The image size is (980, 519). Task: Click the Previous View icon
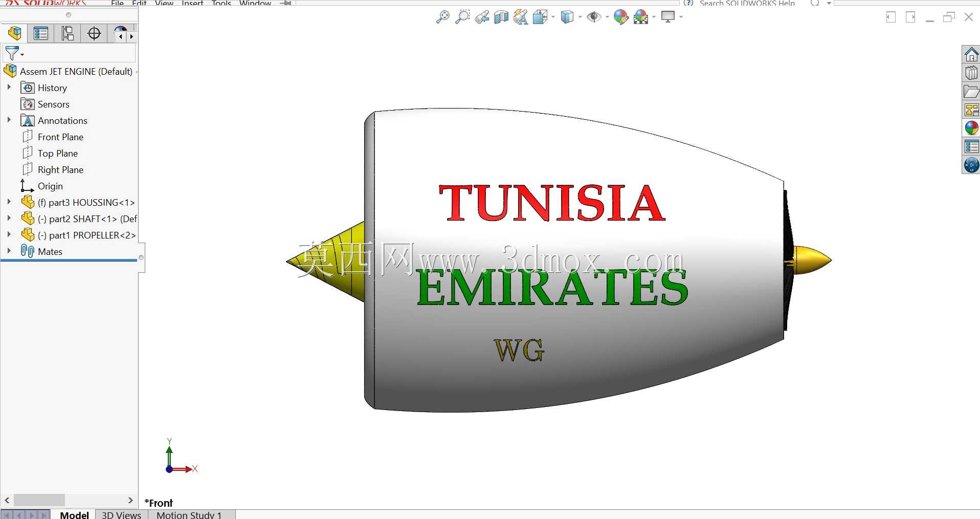[482, 17]
